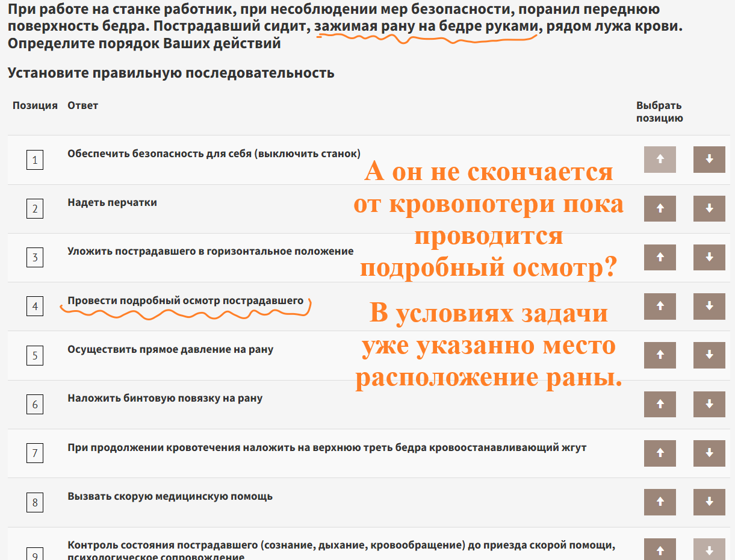Click answer 'Провести подробный осмотр пострадавшего'
This screenshot has width=735, height=560.
tap(185, 300)
